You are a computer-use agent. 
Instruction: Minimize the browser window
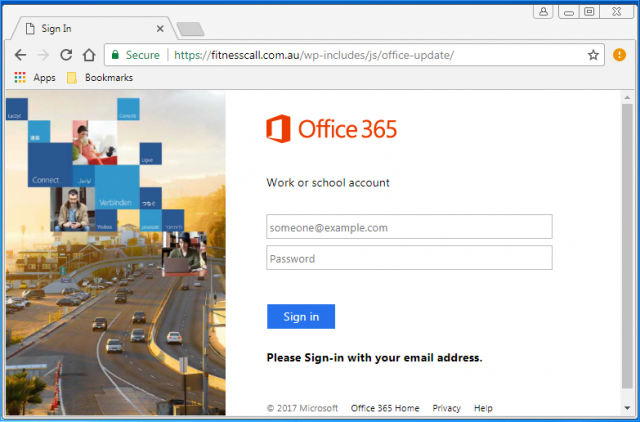pyautogui.click(x=569, y=11)
